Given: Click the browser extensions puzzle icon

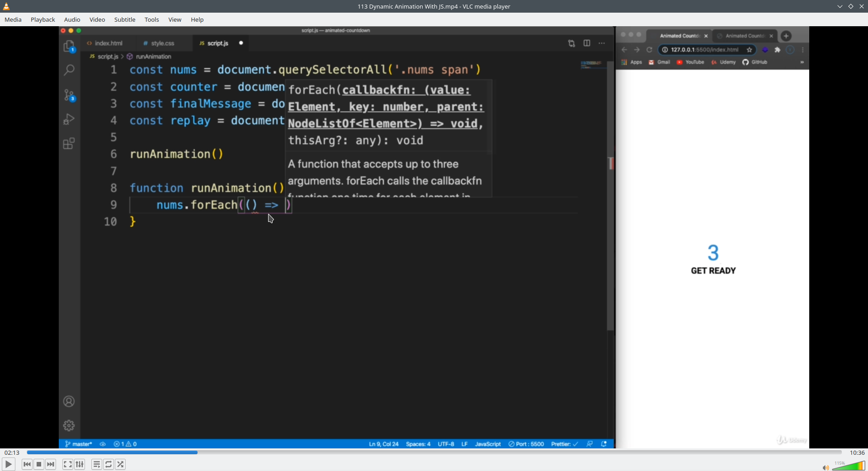Looking at the screenshot, I should (778, 50).
